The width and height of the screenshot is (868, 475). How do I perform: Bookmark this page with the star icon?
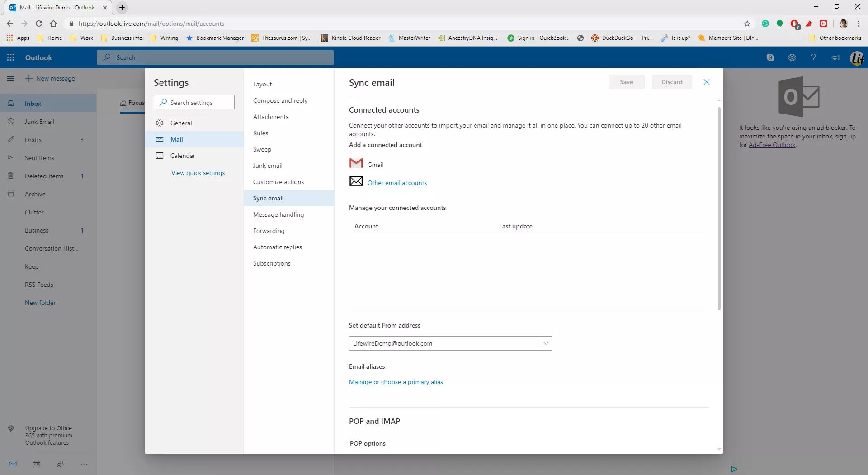(x=747, y=24)
